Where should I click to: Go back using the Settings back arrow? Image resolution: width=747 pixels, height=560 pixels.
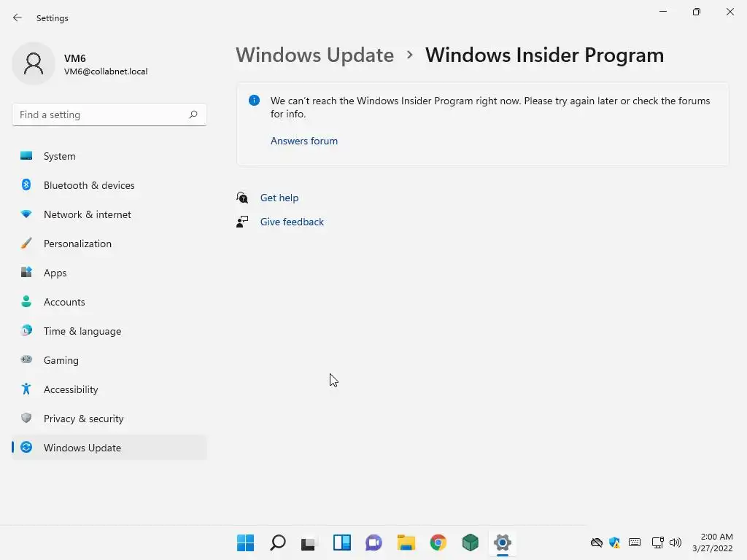tap(18, 17)
